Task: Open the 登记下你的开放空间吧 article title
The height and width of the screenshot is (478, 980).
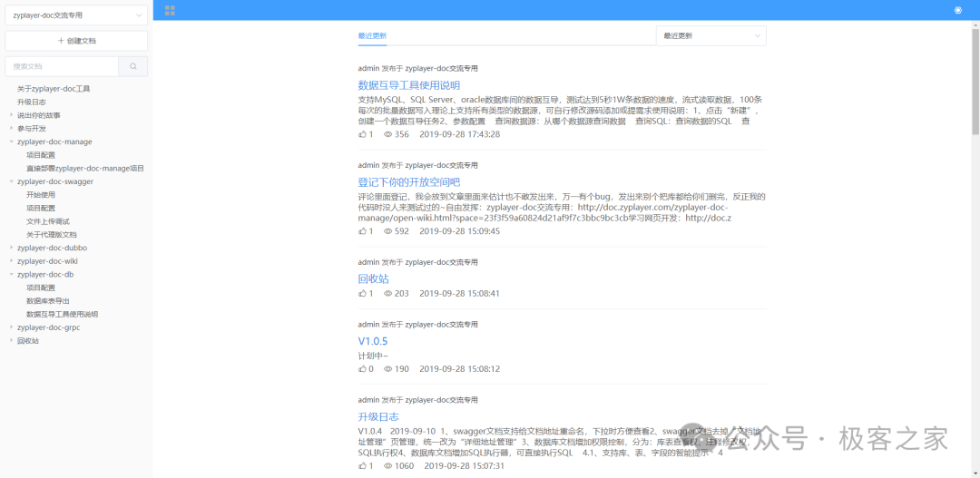Action: click(408, 181)
